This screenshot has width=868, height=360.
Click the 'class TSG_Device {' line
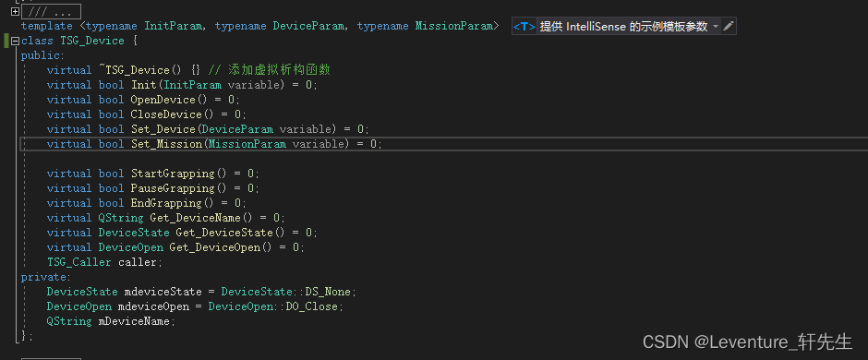point(79,41)
